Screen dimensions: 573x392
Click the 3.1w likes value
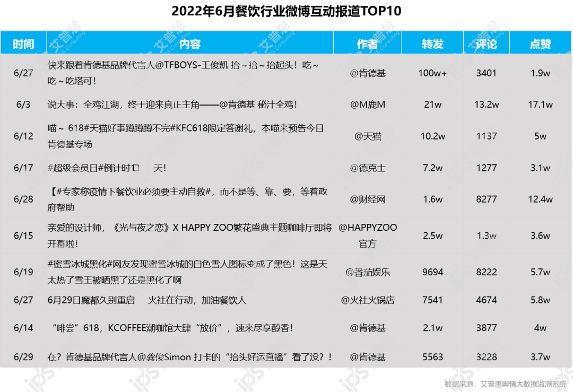540,168
